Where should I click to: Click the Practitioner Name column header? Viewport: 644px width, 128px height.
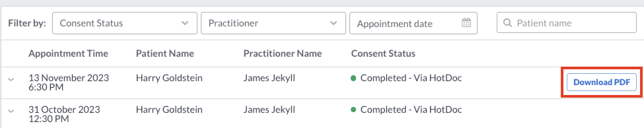click(282, 53)
